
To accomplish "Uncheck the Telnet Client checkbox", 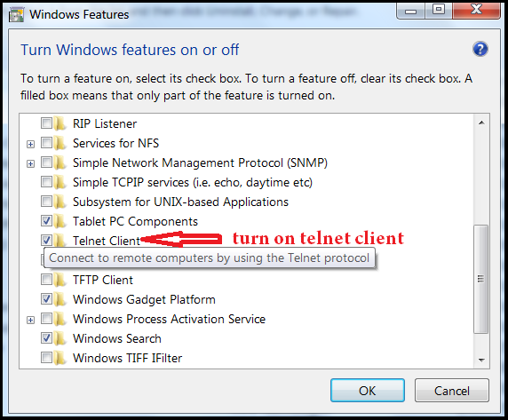I will [x=46, y=241].
